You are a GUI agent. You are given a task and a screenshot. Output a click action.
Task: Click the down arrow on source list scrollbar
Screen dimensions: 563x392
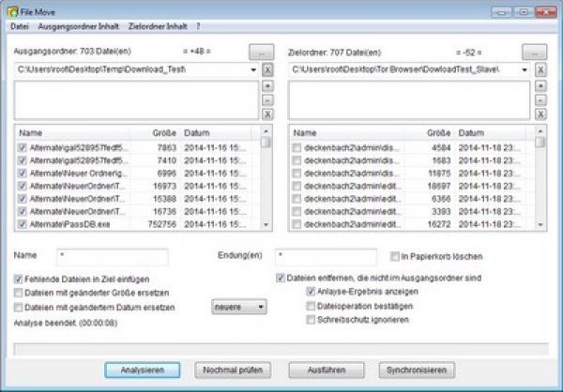click(x=266, y=225)
